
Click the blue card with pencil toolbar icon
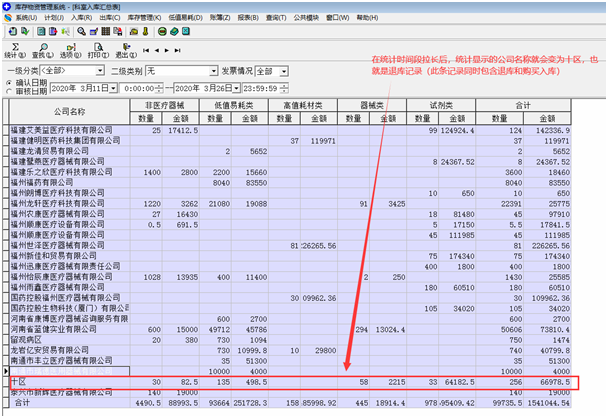(94, 31)
